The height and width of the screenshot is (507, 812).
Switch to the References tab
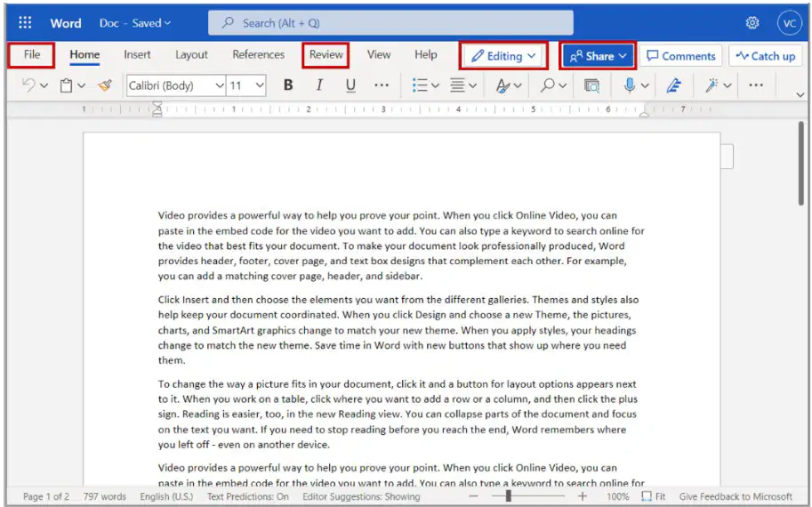coord(259,54)
